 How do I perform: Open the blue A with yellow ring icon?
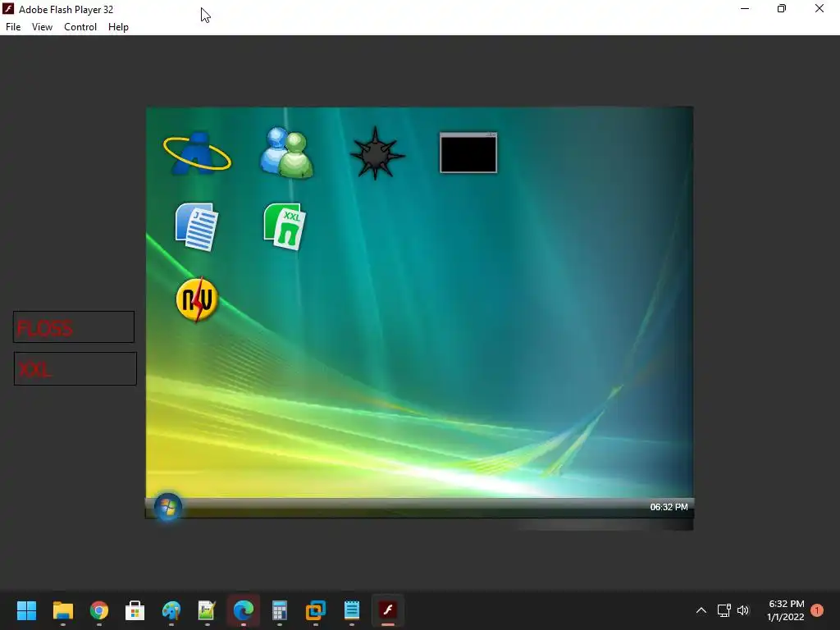(x=197, y=153)
